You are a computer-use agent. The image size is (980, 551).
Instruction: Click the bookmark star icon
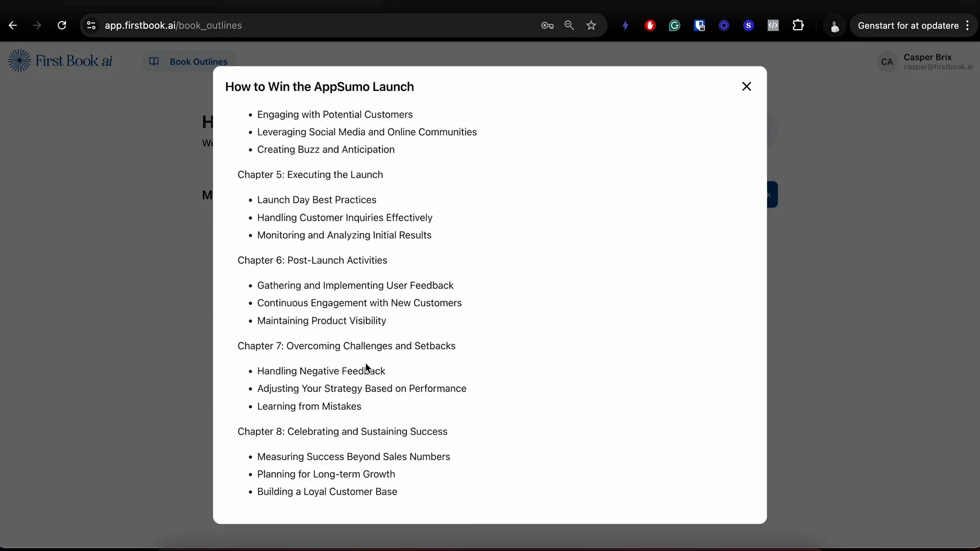point(592,26)
